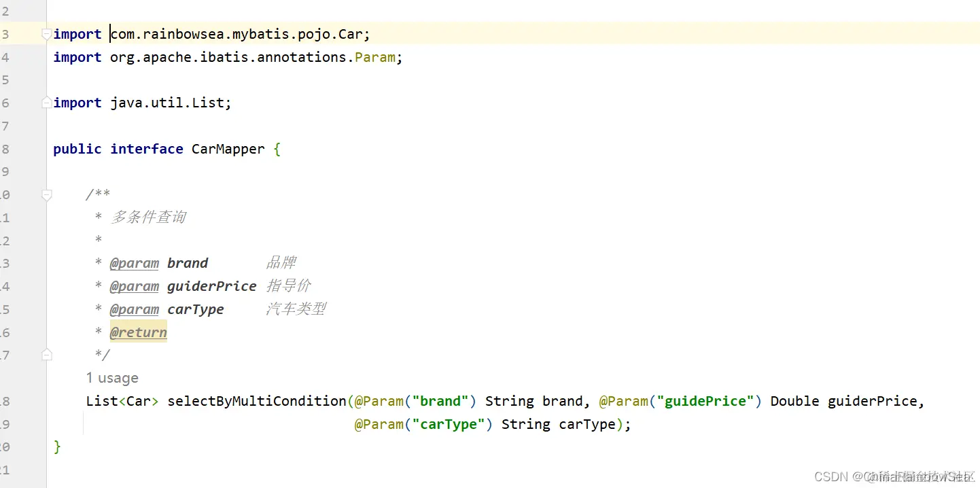Click fold end marker beside import java.util.List
980x488 pixels.
coord(46,103)
